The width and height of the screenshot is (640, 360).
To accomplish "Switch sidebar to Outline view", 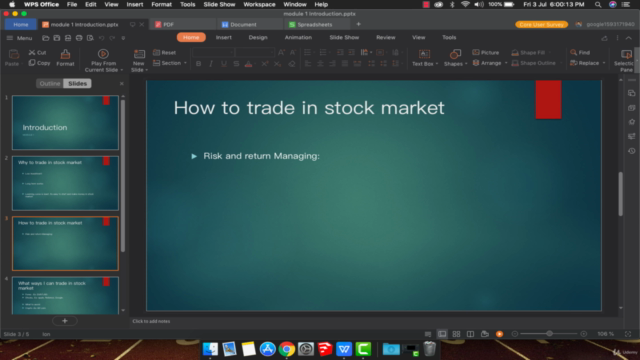I will click(50, 83).
